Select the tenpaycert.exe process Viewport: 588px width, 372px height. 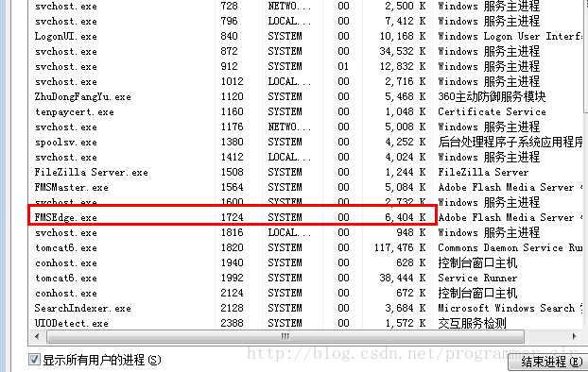[x=75, y=112]
